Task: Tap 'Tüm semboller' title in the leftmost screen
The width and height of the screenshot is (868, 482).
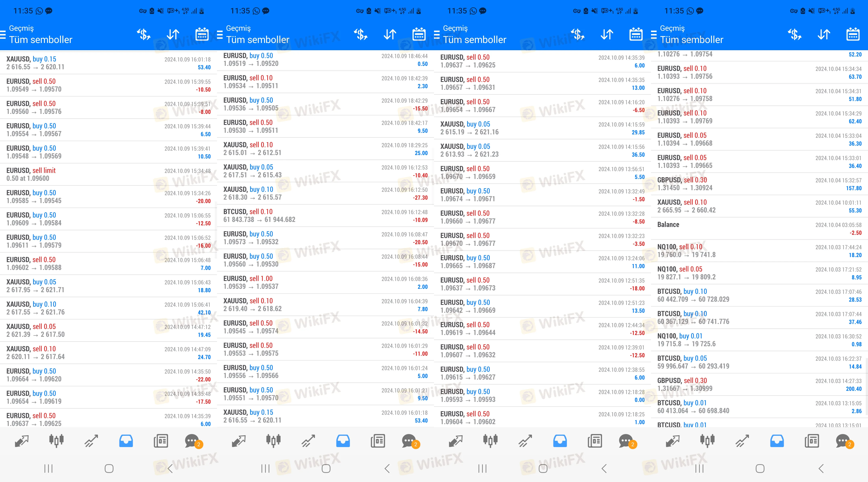Action: pos(41,40)
